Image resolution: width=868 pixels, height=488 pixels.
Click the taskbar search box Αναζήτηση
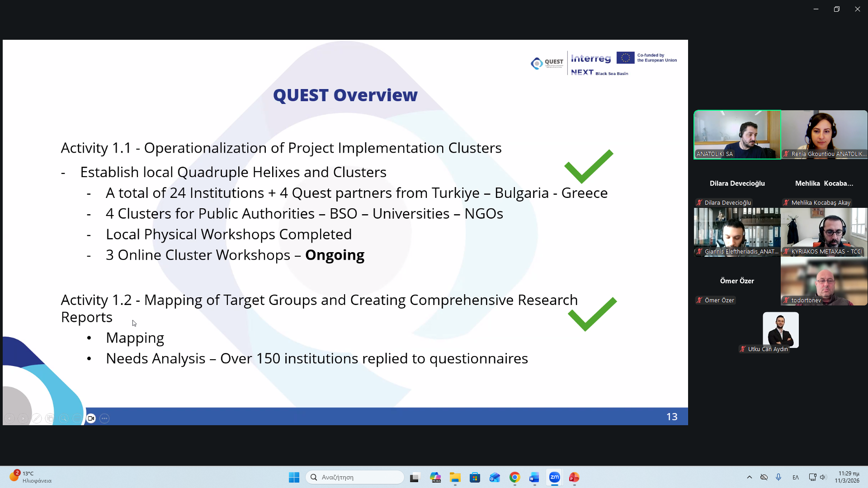click(355, 477)
